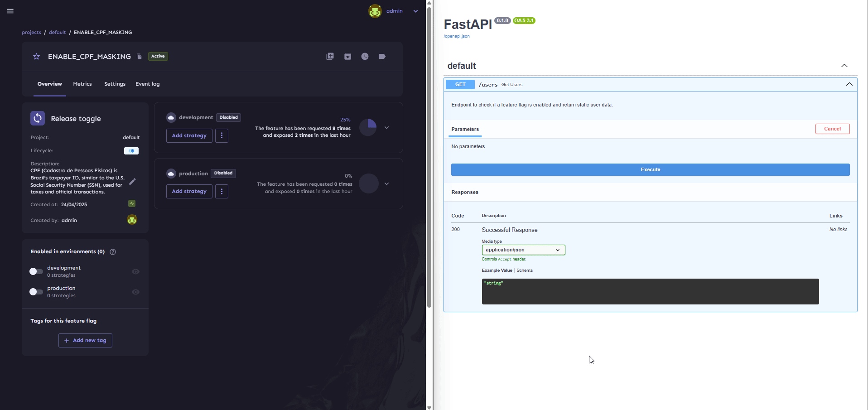
Task: Open the development environment three-dot menu
Action: pos(222,135)
